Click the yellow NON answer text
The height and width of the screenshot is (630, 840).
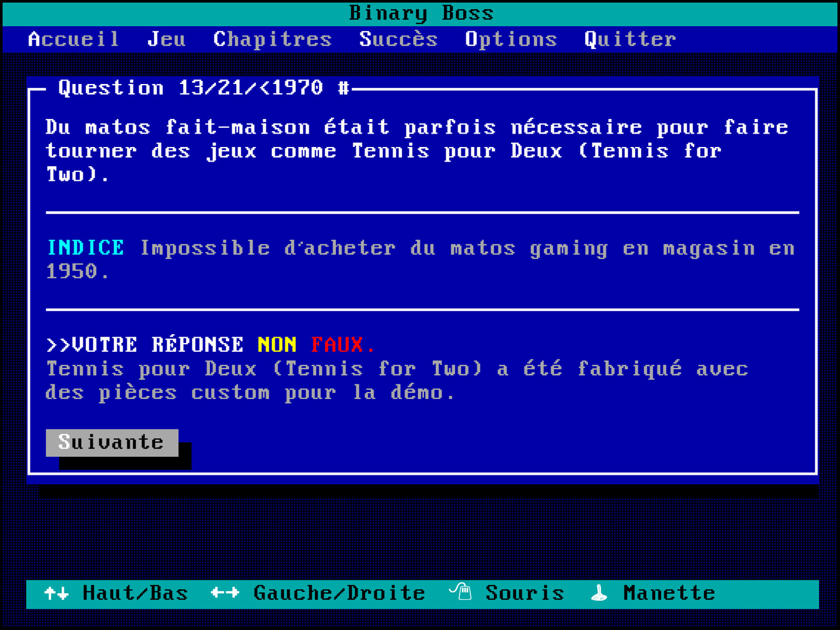(276, 345)
